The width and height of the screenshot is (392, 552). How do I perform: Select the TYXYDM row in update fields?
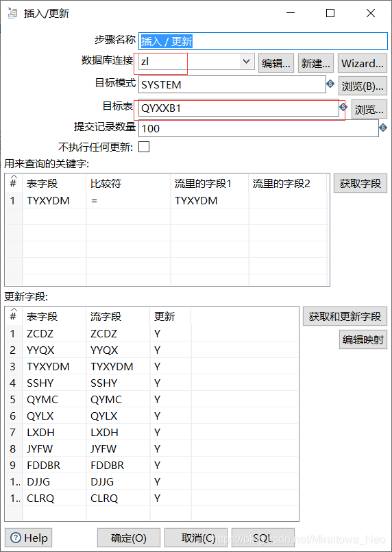coord(152,366)
